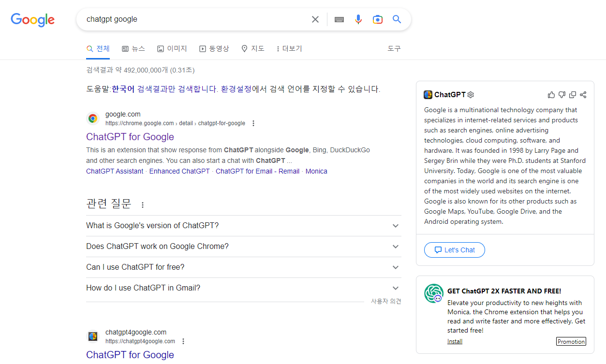Viewport: 606px width, 364px height.
Task: Click the Chrome favicon beside google.com
Action: click(x=93, y=118)
